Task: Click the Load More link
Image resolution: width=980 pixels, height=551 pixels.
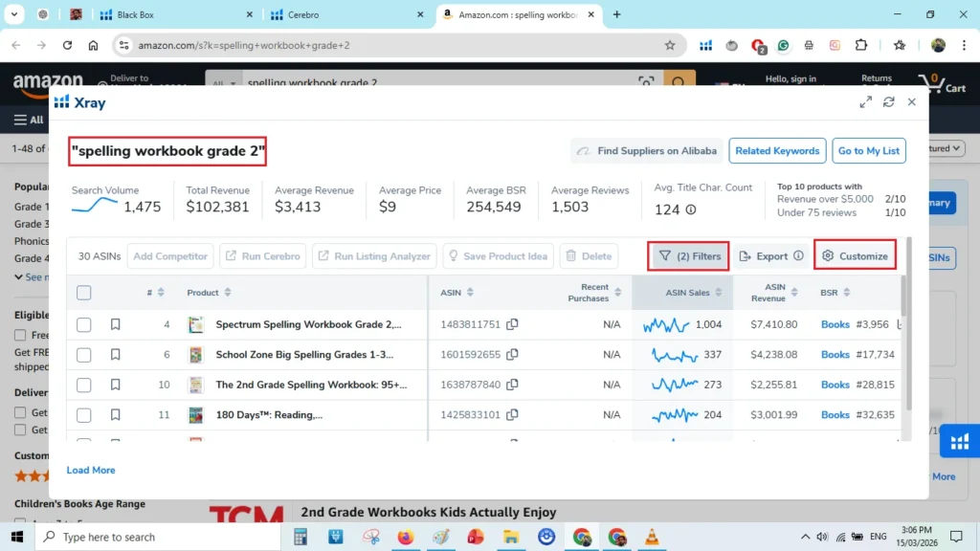Action: click(x=90, y=470)
